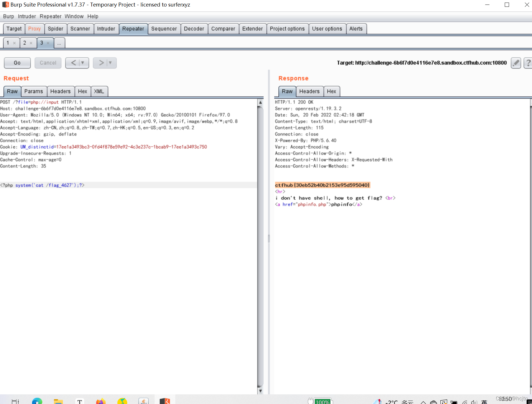Click the request pane scroll-down arrow
This screenshot has width=532, height=404.
click(260, 391)
